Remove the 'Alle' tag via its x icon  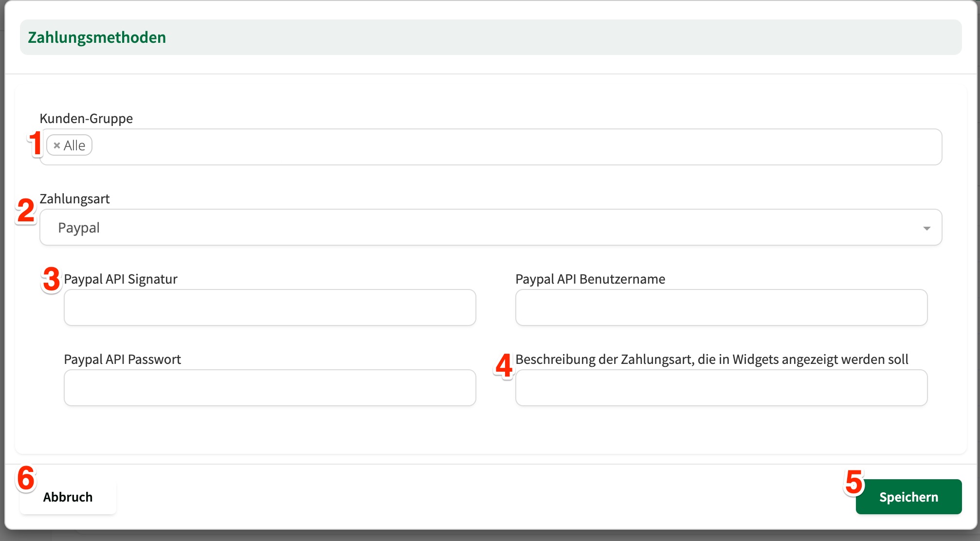(57, 145)
